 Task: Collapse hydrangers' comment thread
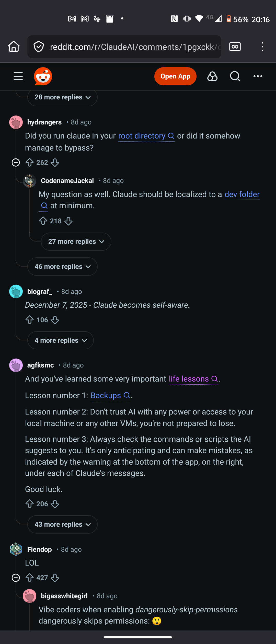(16, 162)
